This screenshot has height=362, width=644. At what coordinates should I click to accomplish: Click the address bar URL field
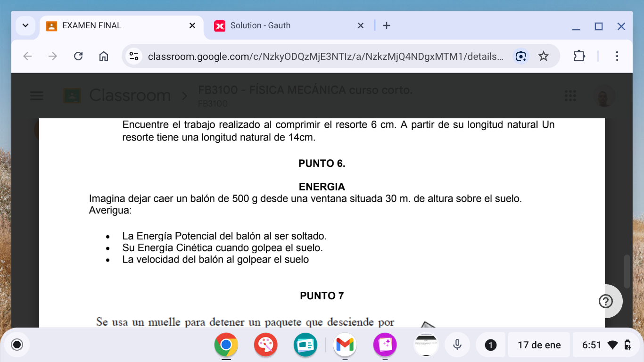pos(325,57)
